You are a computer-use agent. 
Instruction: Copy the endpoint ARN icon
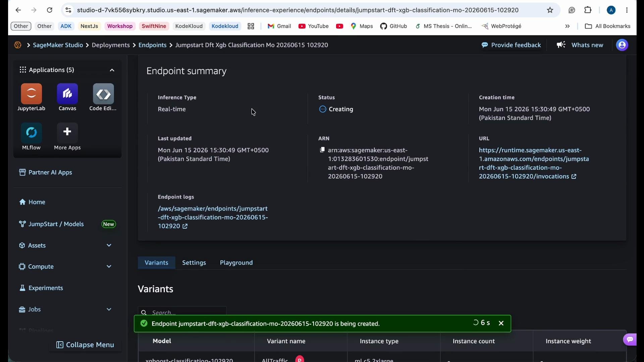[322, 150]
